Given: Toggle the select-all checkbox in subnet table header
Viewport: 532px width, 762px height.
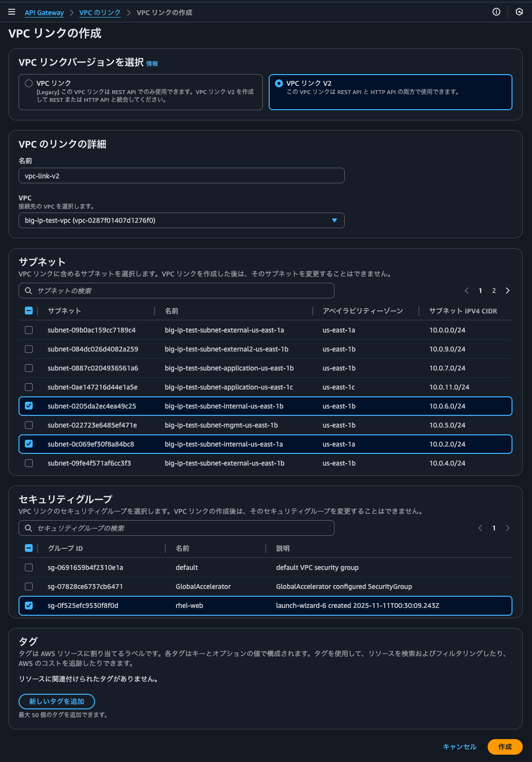Looking at the screenshot, I should coord(28,310).
